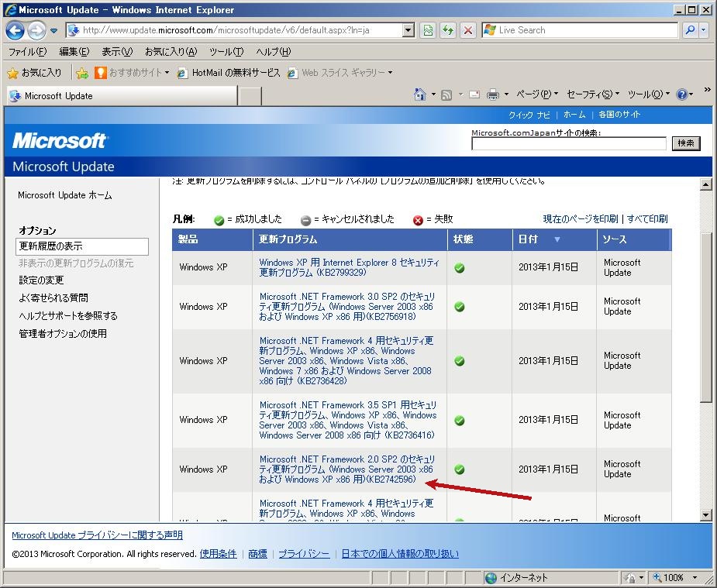The image size is (717, 588).
Task: Open the KB2736428 .NET Framework 4 update link
Action: pyautogui.click(x=346, y=360)
